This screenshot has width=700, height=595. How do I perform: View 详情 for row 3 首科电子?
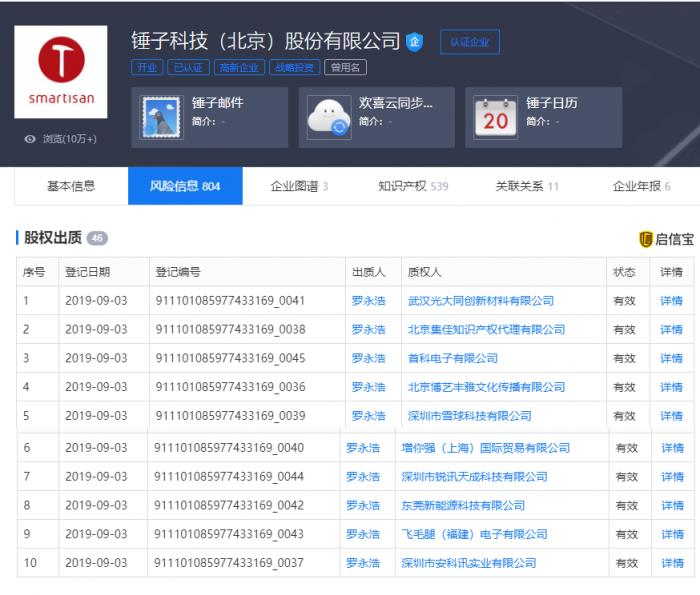[x=671, y=358]
